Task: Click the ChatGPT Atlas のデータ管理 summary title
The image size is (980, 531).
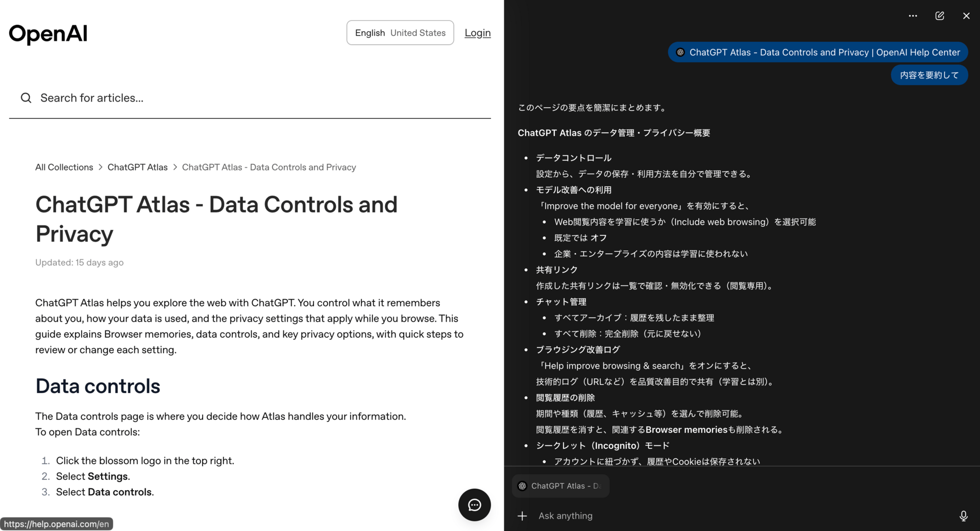Action: point(614,133)
